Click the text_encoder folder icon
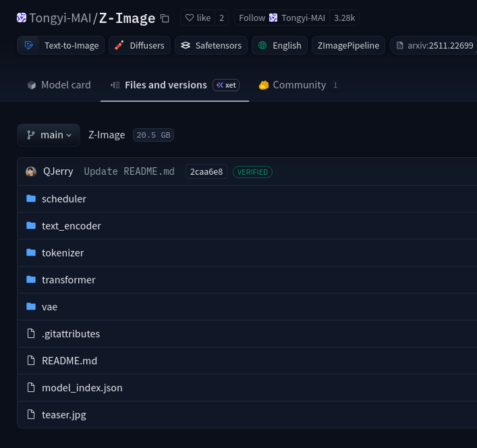The image size is (477, 448). click(x=31, y=225)
